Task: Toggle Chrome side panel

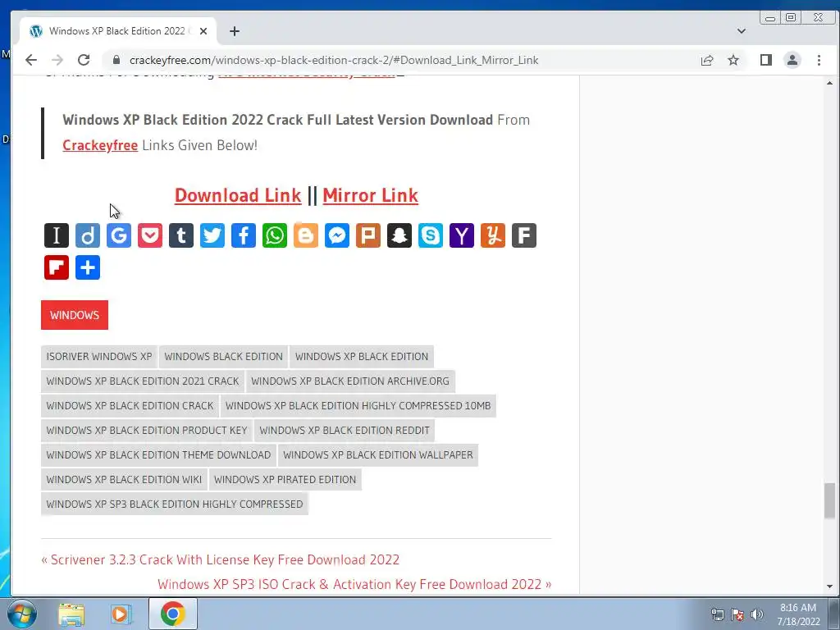Action: coord(766,60)
